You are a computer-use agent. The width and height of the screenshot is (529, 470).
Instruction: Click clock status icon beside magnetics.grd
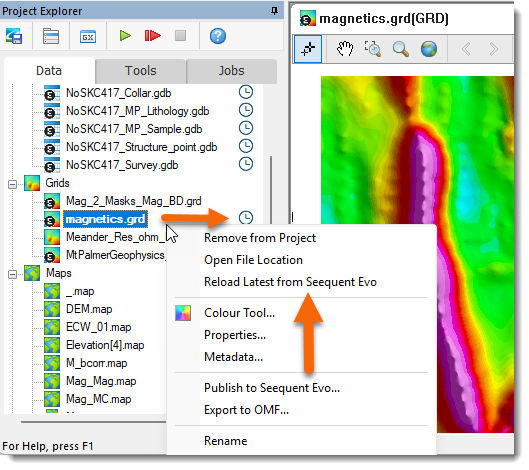[x=246, y=218]
